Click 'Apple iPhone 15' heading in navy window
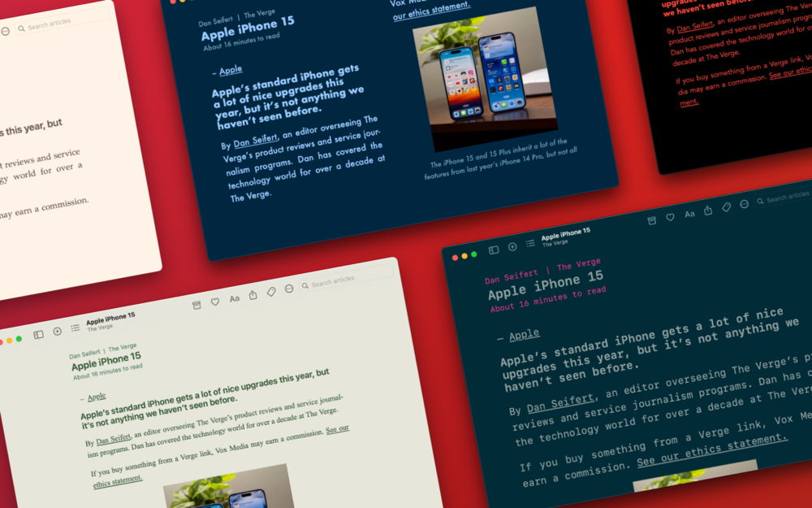This screenshot has width=812, height=508. (248, 29)
